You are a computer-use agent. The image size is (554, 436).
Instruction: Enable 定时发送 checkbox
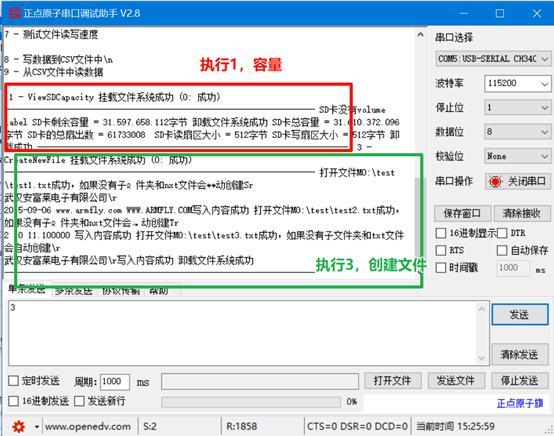[13, 381]
